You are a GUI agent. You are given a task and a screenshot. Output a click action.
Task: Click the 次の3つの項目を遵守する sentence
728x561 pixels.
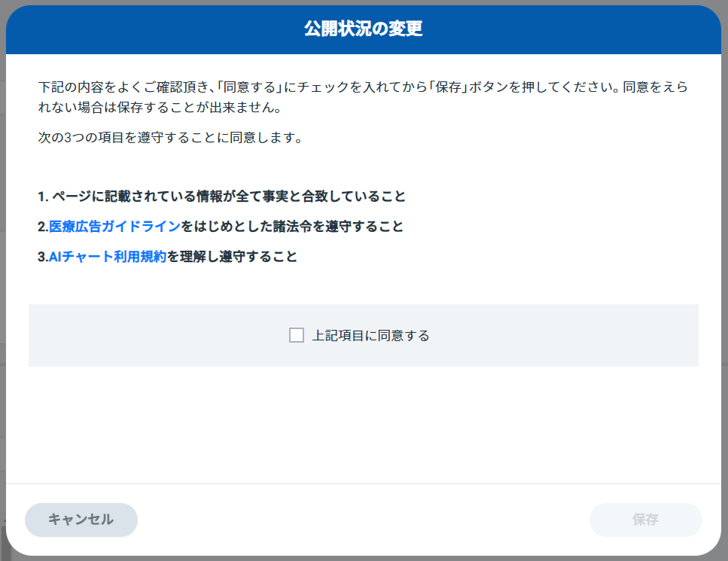tap(170, 138)
